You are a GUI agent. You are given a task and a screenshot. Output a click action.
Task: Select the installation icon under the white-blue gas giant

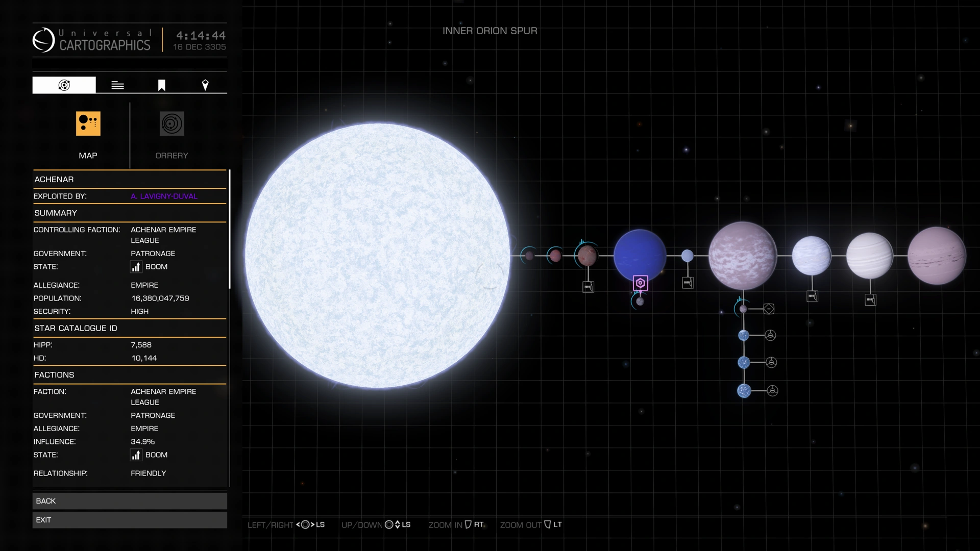coord(812,296)
